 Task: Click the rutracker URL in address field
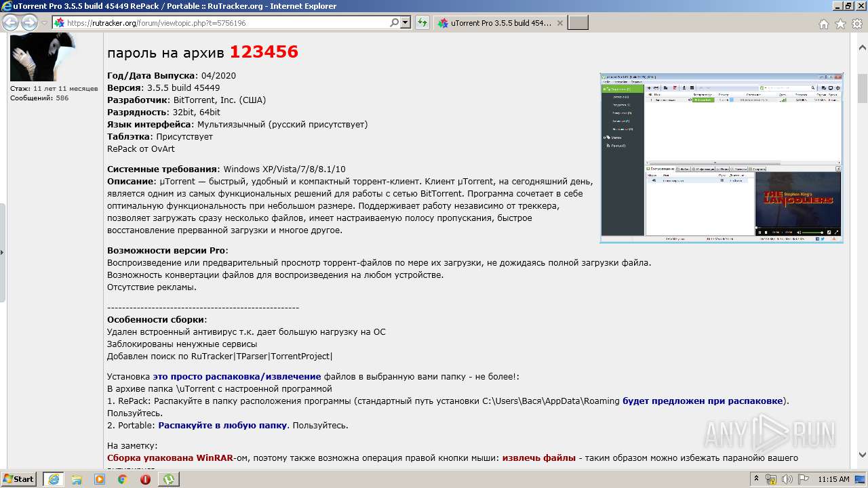click(x=157, y=23)
